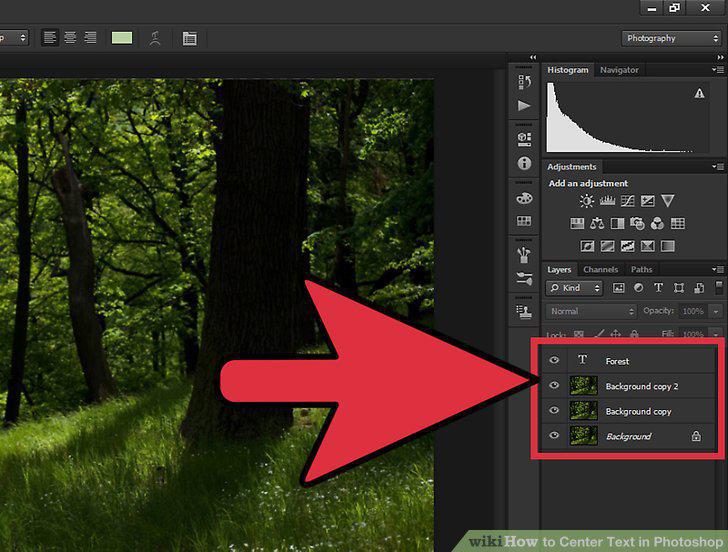728x552 pixels.
Task: Add a Hue/Saturation adjustment
Action: (577, 224)
